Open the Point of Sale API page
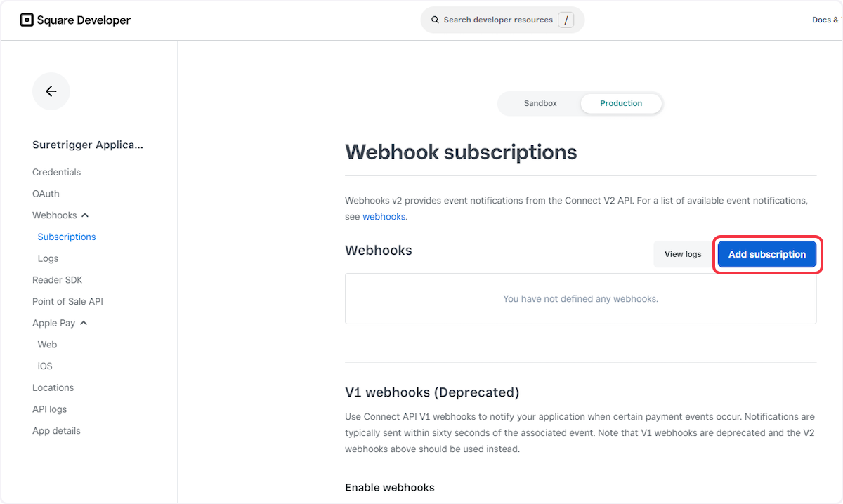Image resolution: width=843 pixels, height=504 pixels. 67,301
